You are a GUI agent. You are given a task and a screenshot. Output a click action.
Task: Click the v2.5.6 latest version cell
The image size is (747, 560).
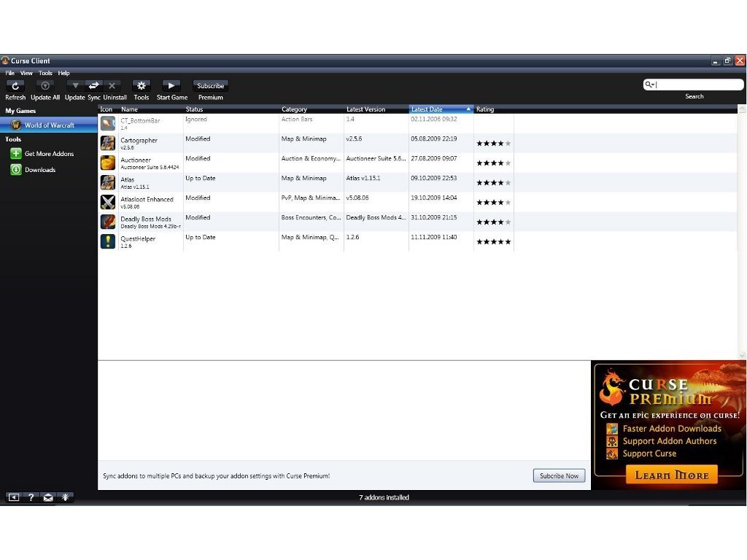354,139
